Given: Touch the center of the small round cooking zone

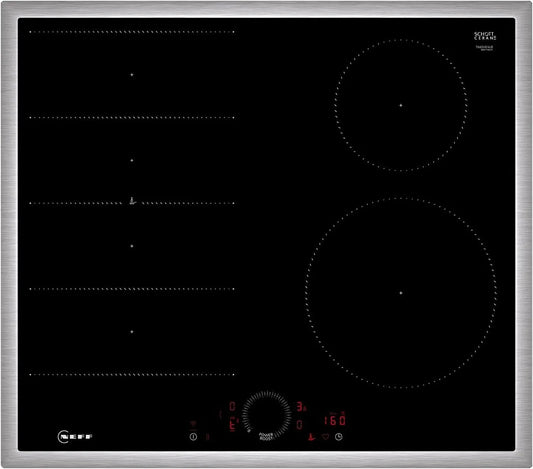Looking at the screenshot, I should click(401, 105).
